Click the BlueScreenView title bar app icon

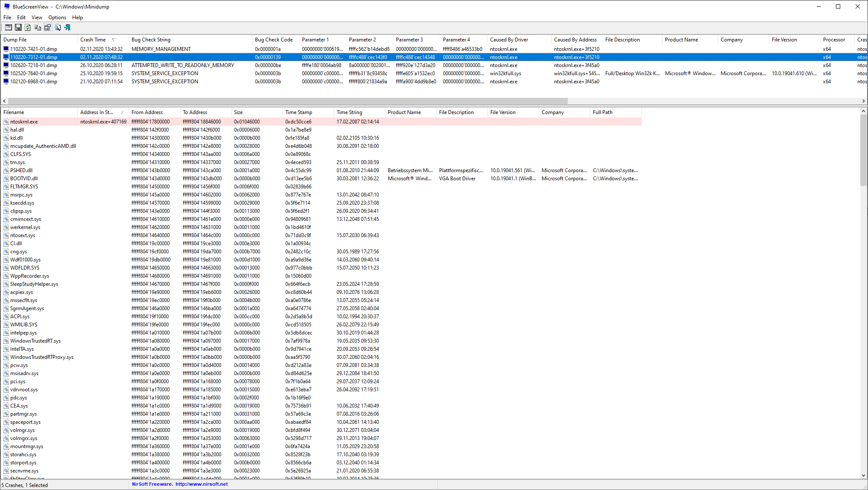click(x=7, y=6)
